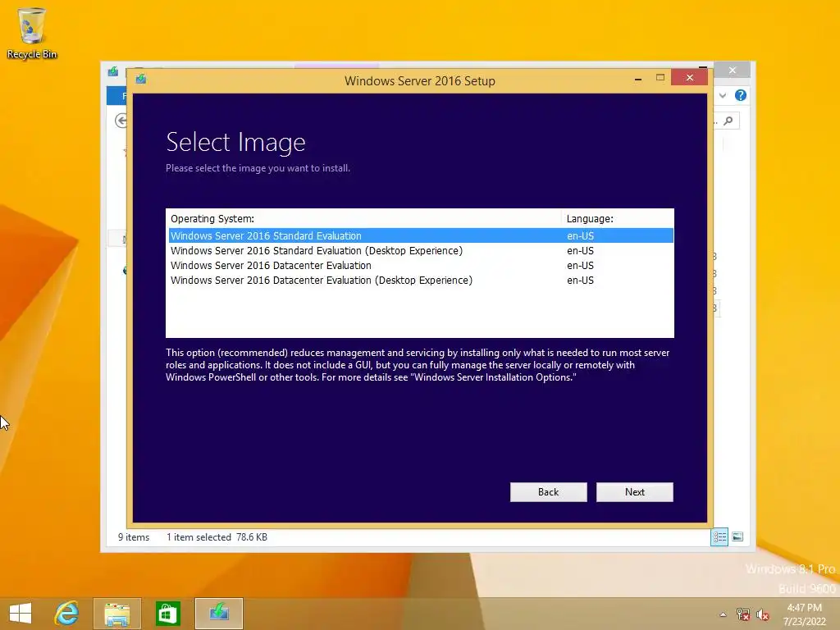Click the network status tray icon
Viewport: 840px width, 630px height.
(x=742, y=614)
